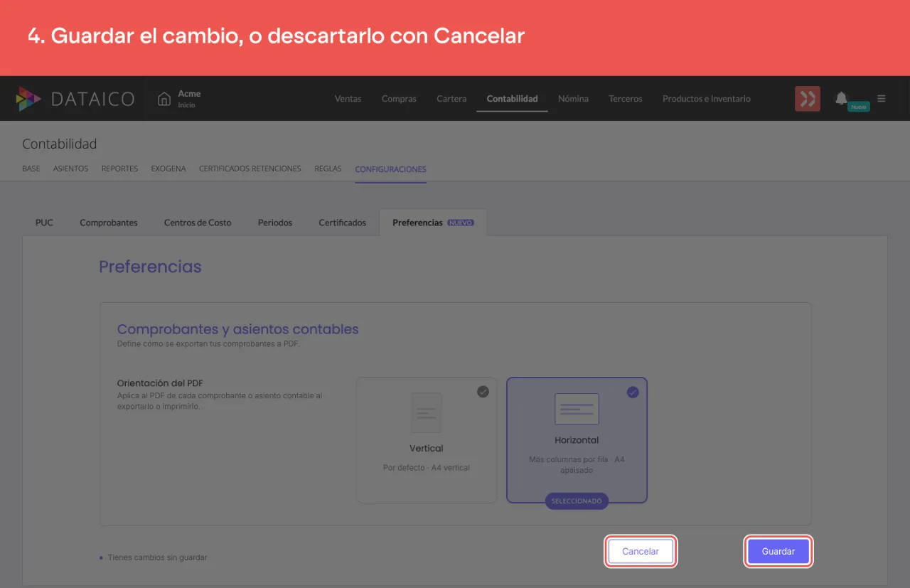Switch to the BASE section
Viewport: 910px width, 588px height.
[31, 169]
